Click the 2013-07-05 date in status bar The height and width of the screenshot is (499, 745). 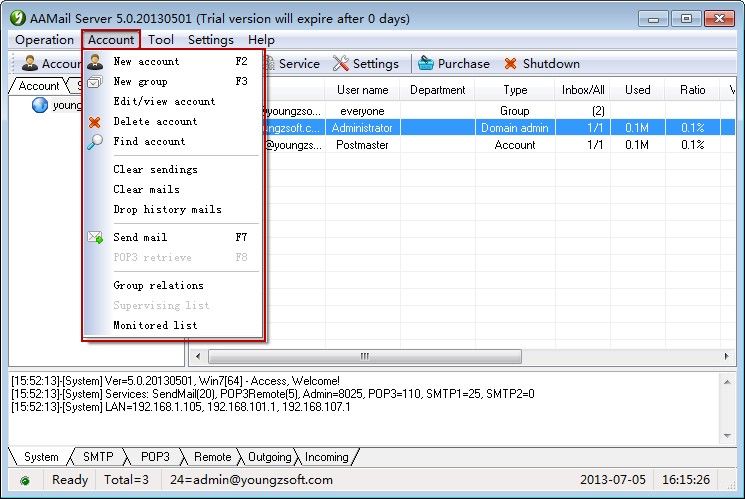point(613,480)
